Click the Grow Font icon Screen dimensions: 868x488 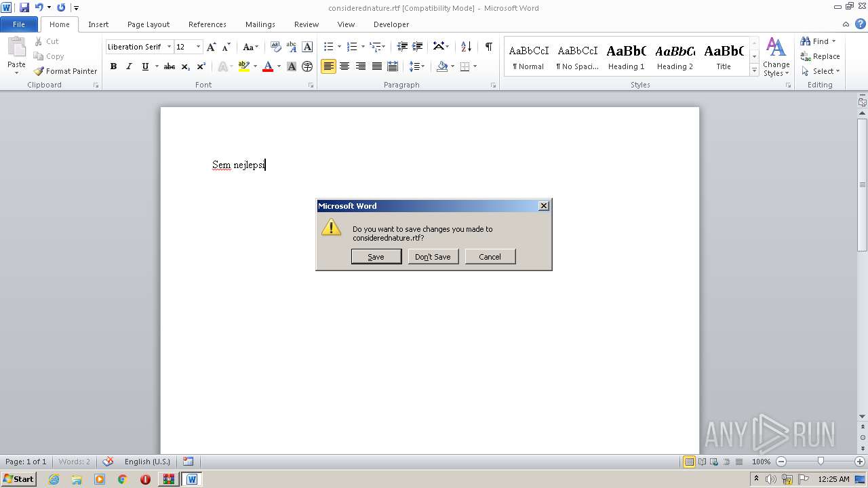coord(212,47)
